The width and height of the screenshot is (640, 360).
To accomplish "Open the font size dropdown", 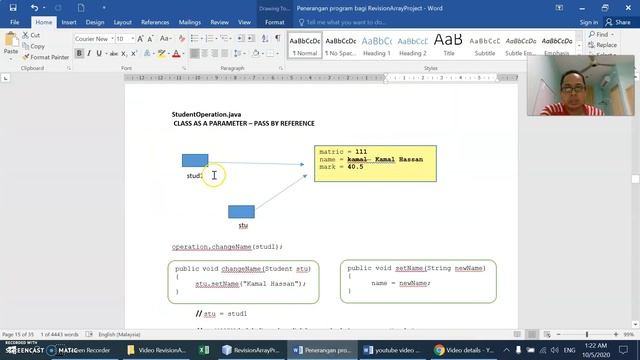I will [x=133, y=39].
